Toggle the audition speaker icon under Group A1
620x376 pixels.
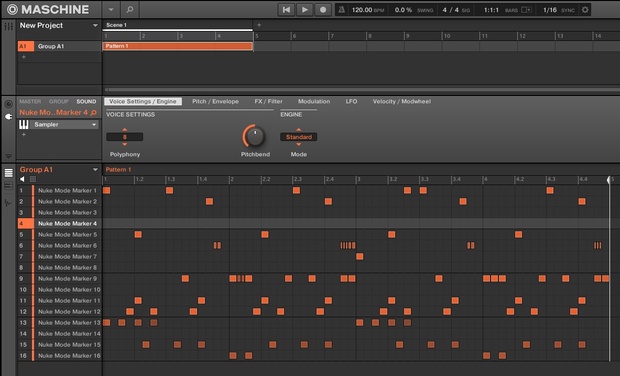(x=23, y=179)
